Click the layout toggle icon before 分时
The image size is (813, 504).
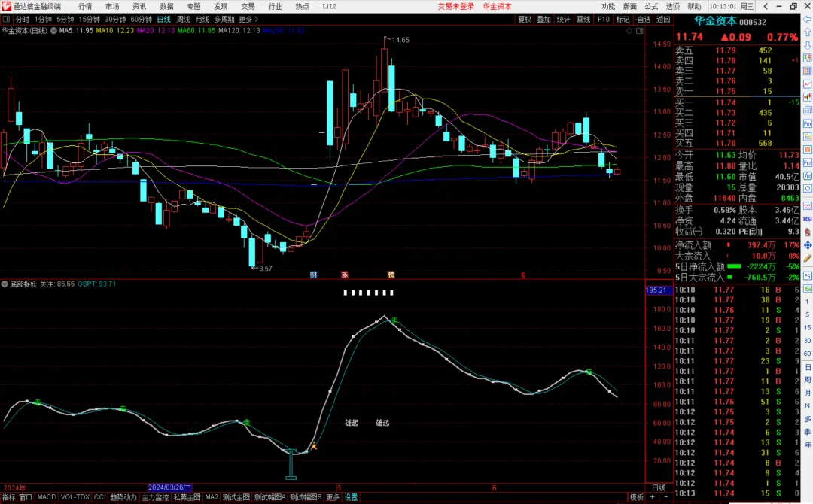coord(6,19)
